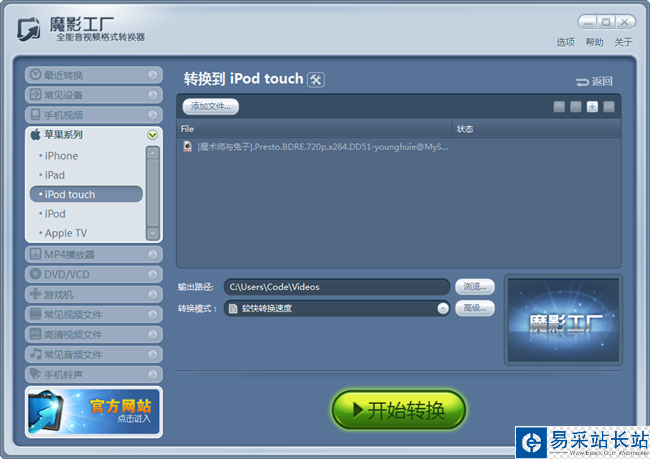Select the Presto.BDRE.720p file row
The image size is (650, 459).
pyautogui.click(x=399, y=147)
